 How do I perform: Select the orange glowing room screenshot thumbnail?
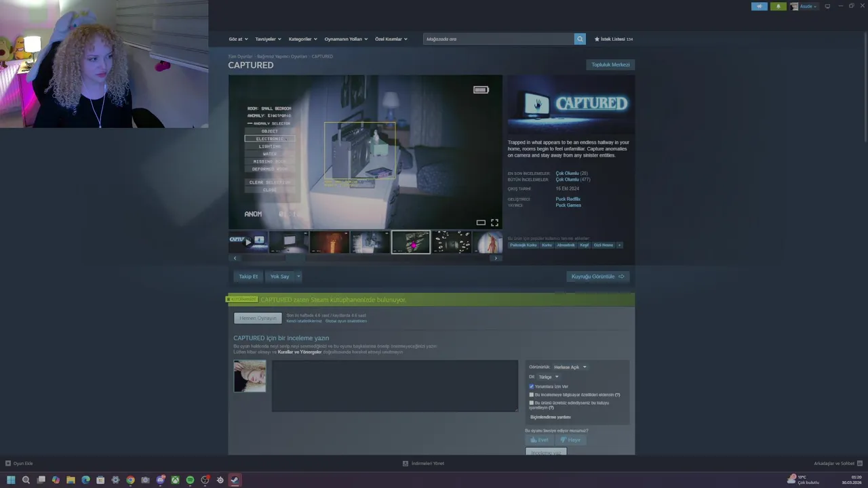point(330,241)
